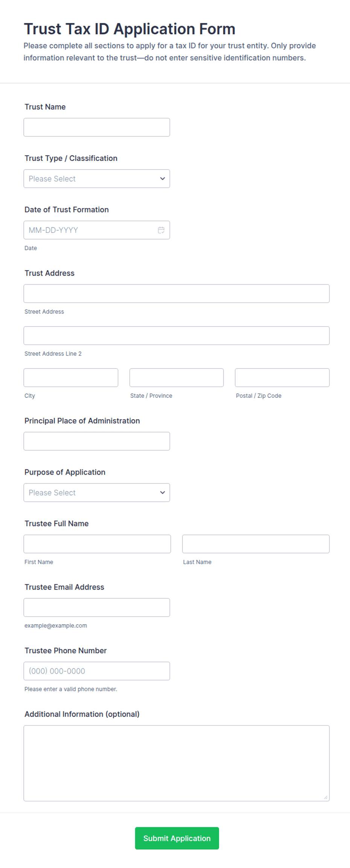
Task: Submit the application with the green button
Action: click(x=177, y=838)
